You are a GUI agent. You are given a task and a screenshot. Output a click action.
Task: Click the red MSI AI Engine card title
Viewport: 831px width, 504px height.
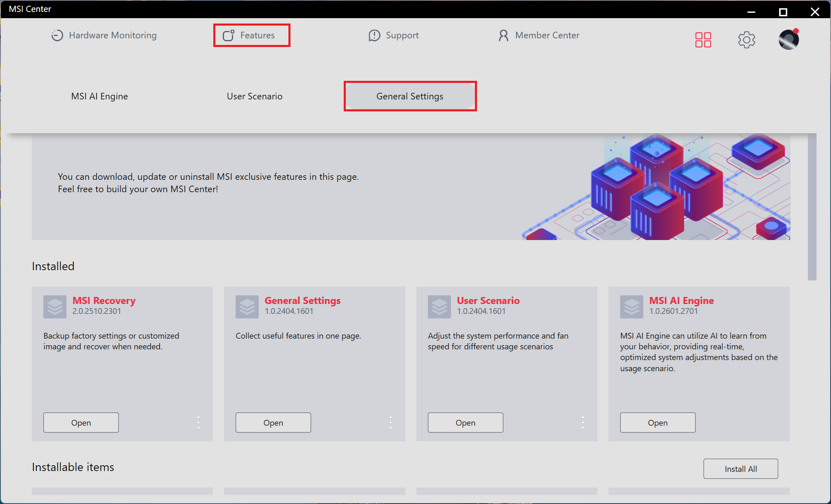tap(681, 300)
